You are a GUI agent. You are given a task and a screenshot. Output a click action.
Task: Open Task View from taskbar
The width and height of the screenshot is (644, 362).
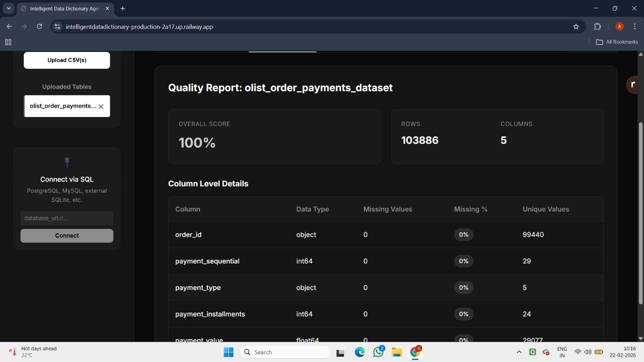(341, 352)
